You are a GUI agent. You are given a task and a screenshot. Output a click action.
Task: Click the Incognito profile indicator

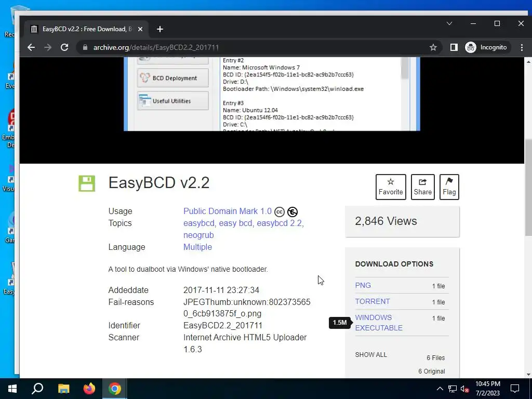[x=486, y=47]
